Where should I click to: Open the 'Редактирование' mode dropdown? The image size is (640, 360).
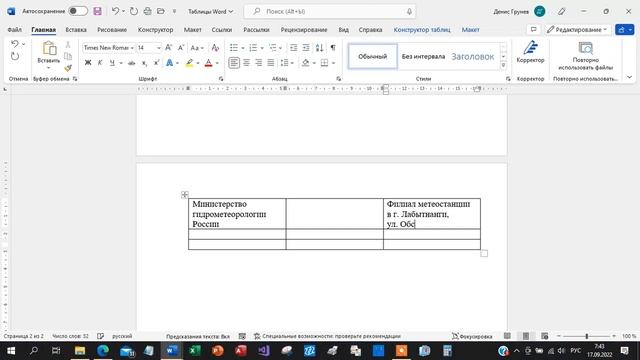point(577,29)
